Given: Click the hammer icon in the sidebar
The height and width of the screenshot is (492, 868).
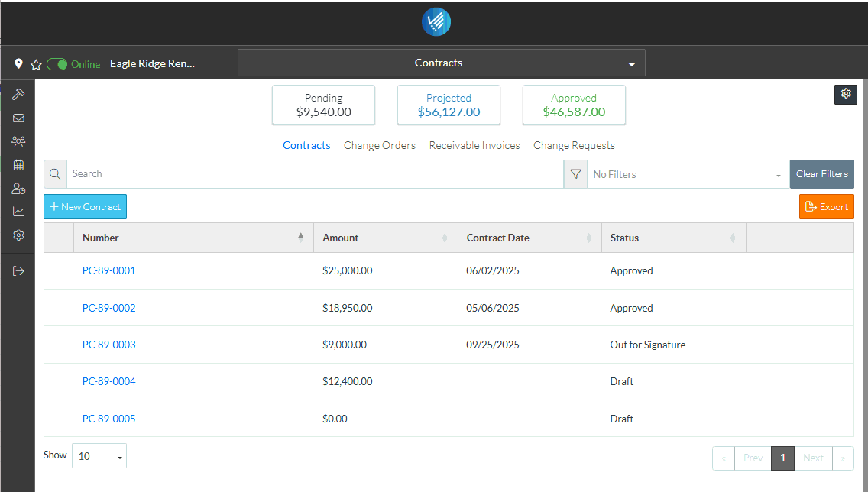Looking at the screenshot, I should (x=18, y=95).
